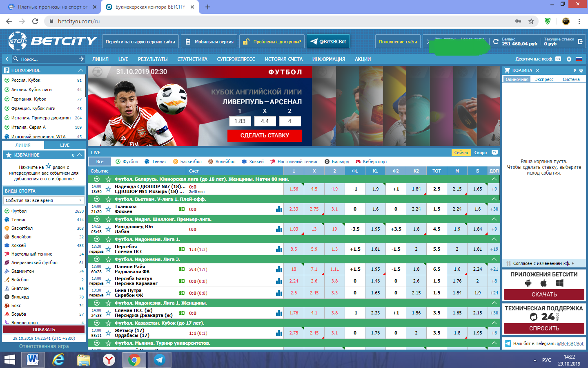Screen dimensions: 588x368
Task: Open События за: все время dropdown
Action: 44,200
